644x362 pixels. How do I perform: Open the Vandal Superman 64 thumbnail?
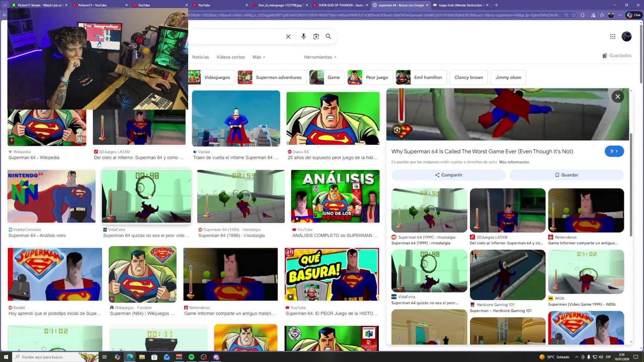236,118
